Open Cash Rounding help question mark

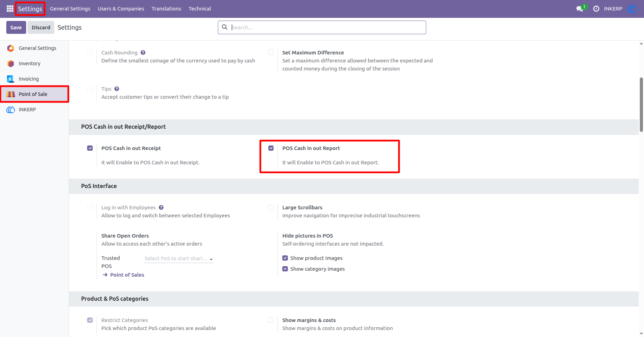[x=143, y=53]
